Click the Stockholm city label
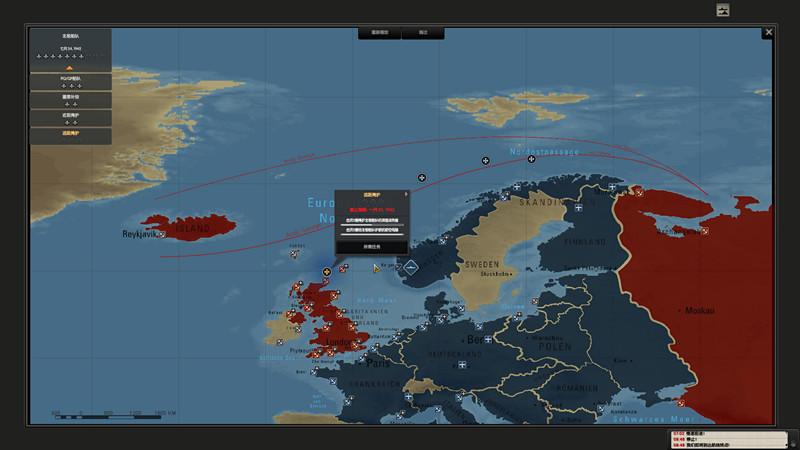This screenshot has width=800, height=450. [494, 274]
